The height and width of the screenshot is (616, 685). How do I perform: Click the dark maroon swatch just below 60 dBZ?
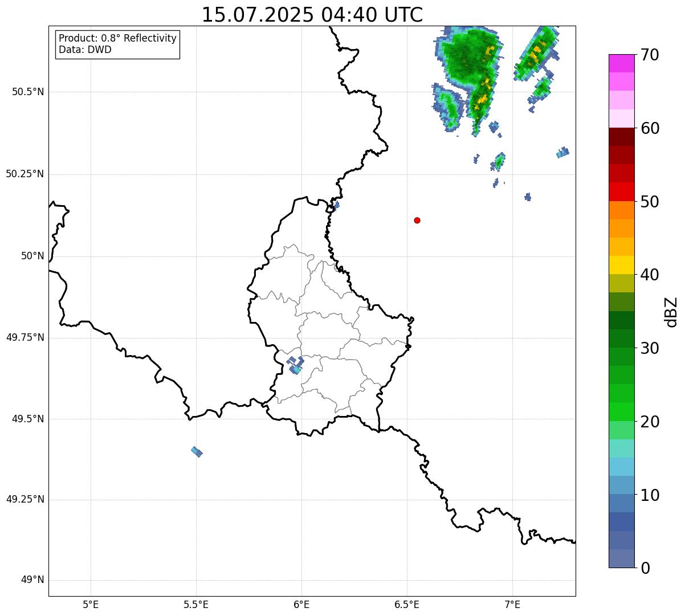622,137
